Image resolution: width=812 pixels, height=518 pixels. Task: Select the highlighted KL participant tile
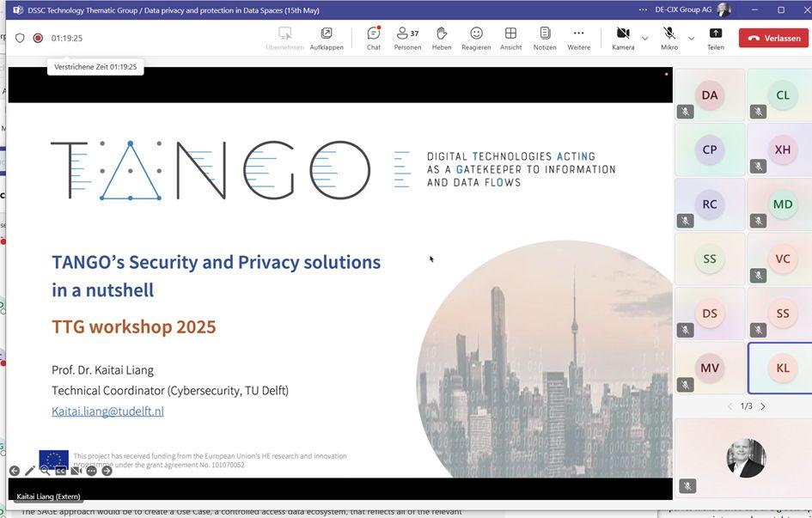pyautogui.click(x=780, y=368)
